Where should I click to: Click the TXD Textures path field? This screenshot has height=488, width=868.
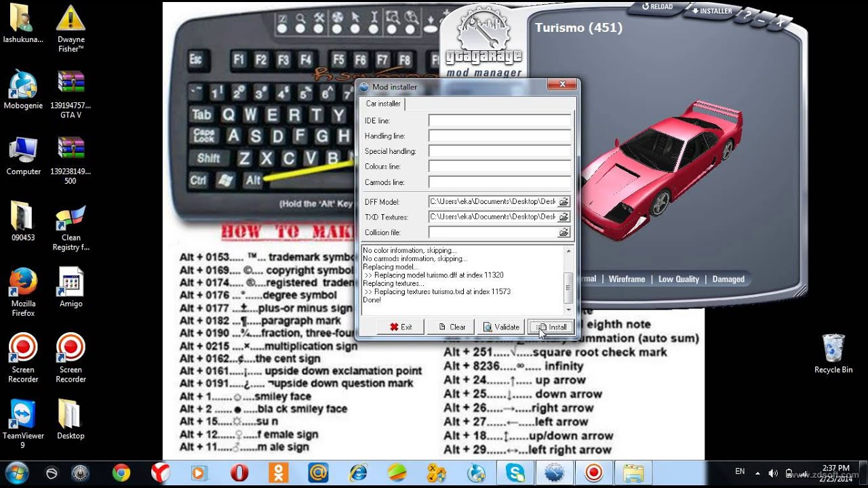point(493,217)
